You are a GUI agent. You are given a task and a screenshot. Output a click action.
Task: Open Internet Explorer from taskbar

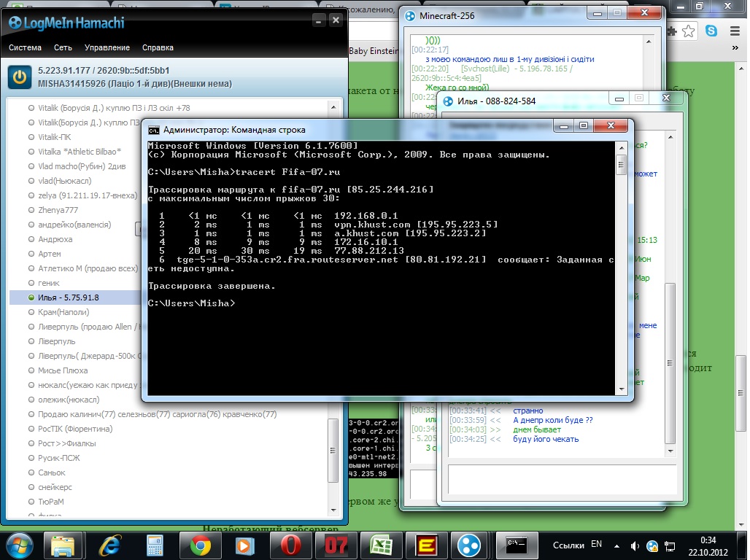click(x=109, y=545)
